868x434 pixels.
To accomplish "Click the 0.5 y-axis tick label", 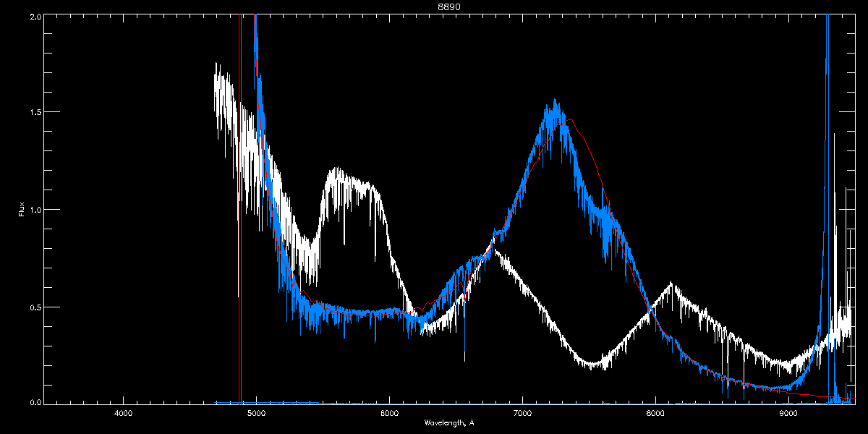I will click(35, 307).
